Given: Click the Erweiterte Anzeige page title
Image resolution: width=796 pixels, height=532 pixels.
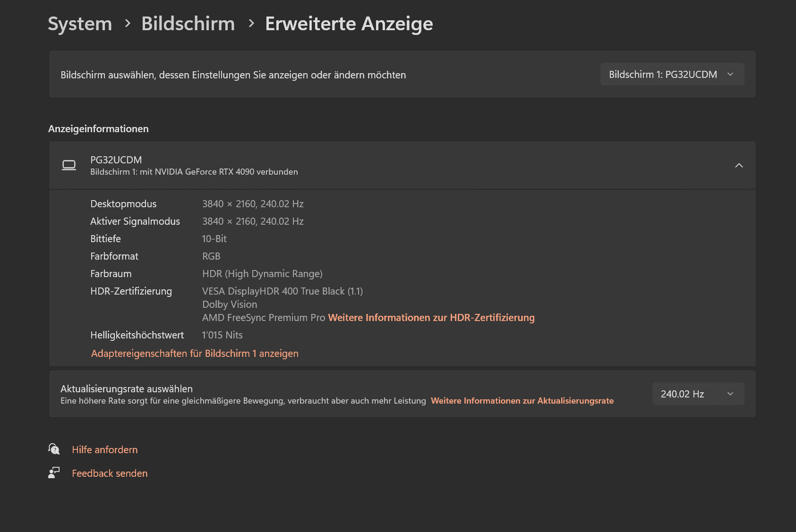Looking at the screenshot, I should click(349, 24).
